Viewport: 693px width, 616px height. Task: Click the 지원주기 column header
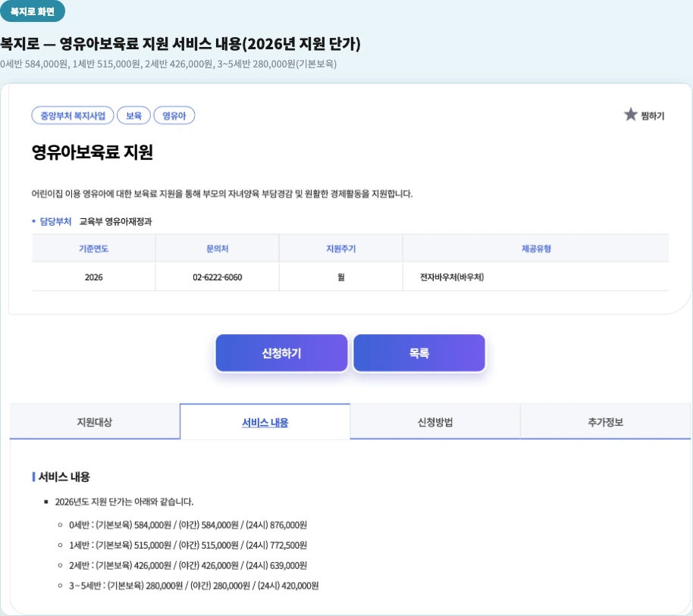click(340, 249)
